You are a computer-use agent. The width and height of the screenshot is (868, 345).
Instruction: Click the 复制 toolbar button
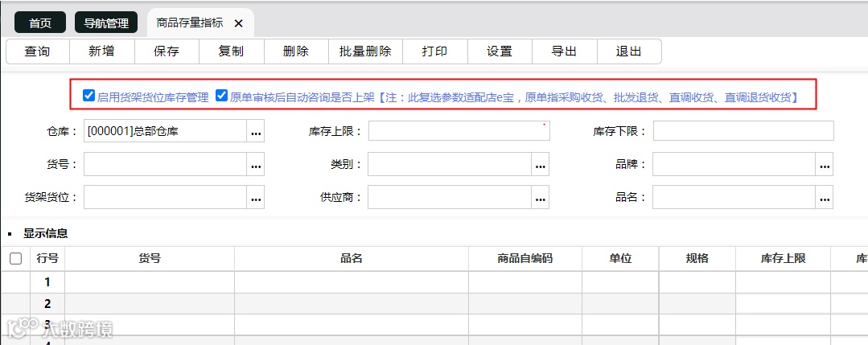[x=231, y=51]
